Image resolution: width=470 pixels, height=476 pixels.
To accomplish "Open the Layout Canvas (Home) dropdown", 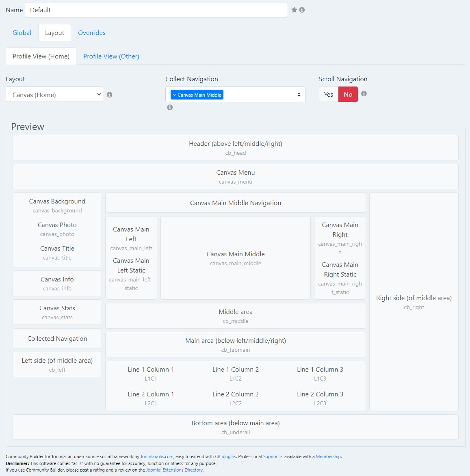I will [54, 94].
